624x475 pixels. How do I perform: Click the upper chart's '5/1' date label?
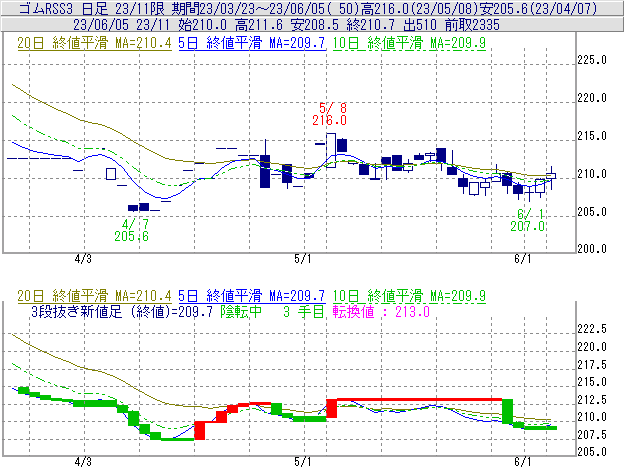point(303,259)
